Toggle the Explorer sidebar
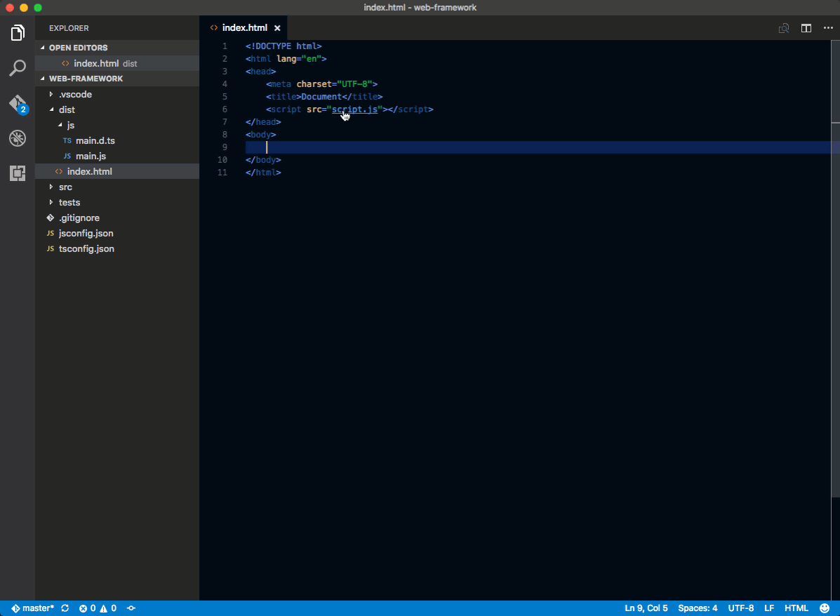 pos(17,32)
